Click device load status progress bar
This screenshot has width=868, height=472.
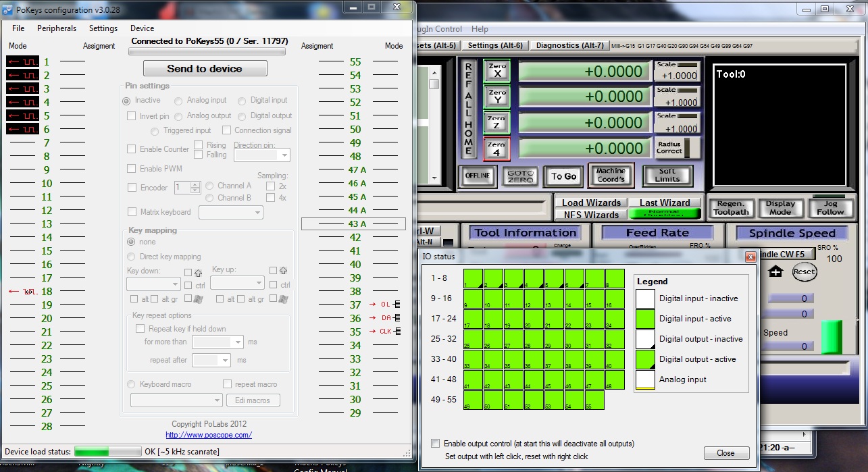(x=107, y=451)
